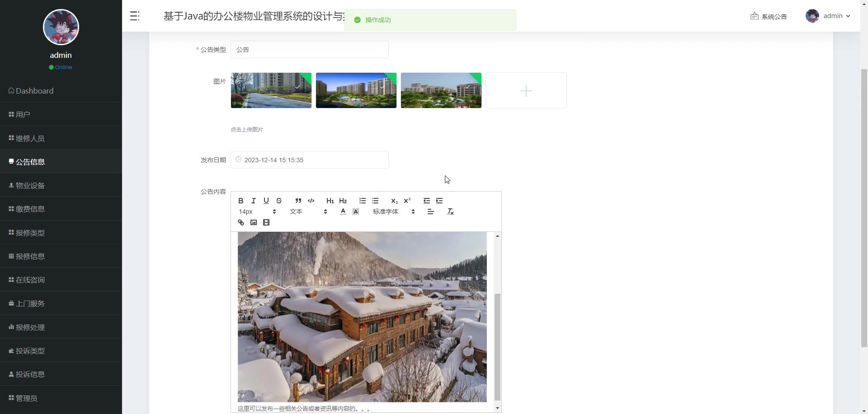Screen dimensions: 868x414
Task: Add a new picture with plus box
Action: [x=526, y=90]
